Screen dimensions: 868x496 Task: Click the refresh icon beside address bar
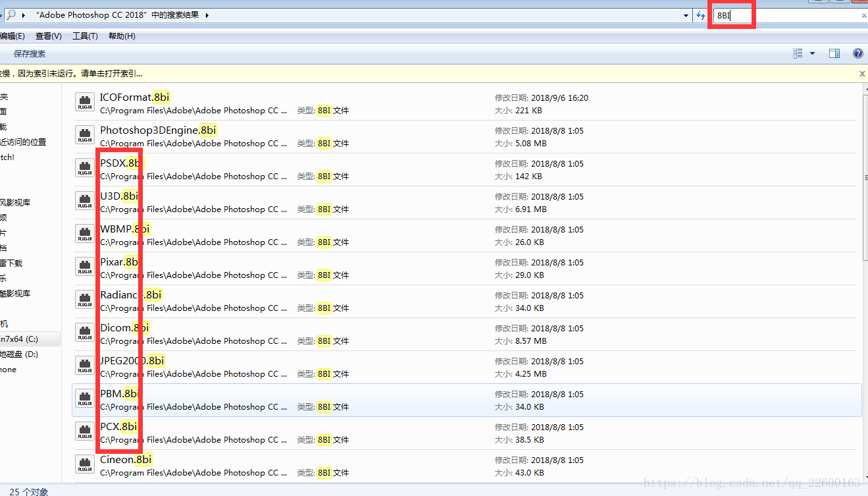702,15
